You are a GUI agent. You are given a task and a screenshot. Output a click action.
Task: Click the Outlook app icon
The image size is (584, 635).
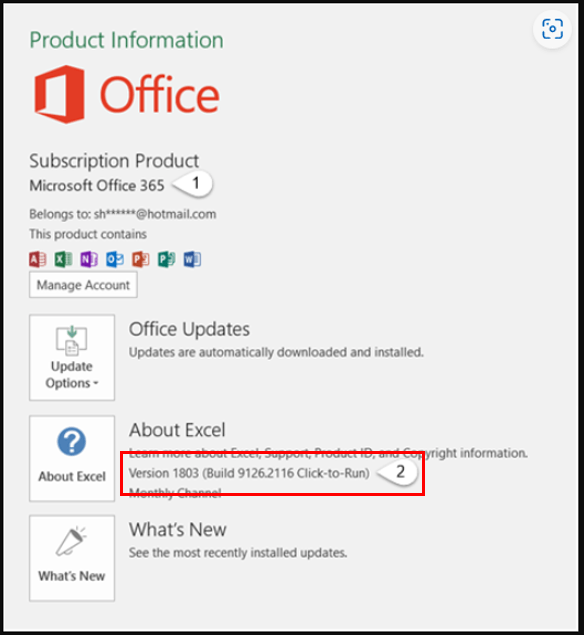pos(115,259)
